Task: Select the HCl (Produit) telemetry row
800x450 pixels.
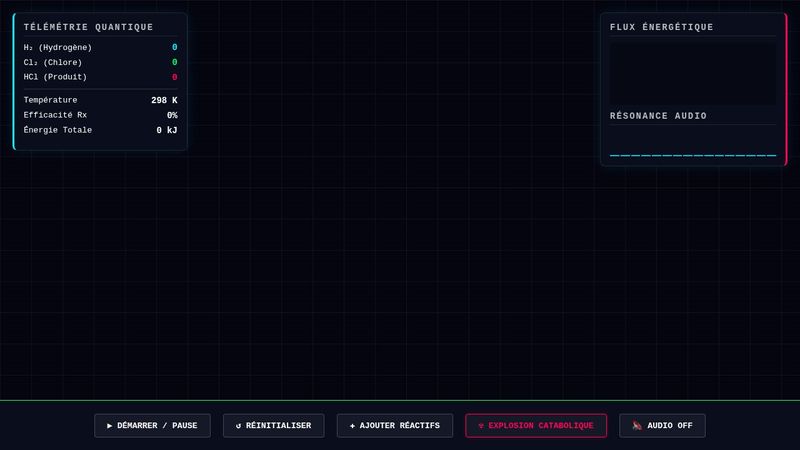Action: (101, 77)
